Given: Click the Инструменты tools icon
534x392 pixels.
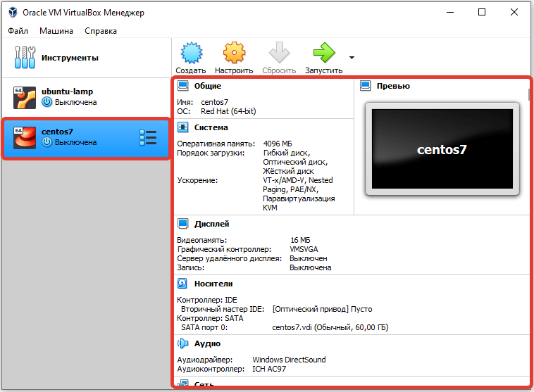Looking at the screenshot, I should click(x=24, y=58).
